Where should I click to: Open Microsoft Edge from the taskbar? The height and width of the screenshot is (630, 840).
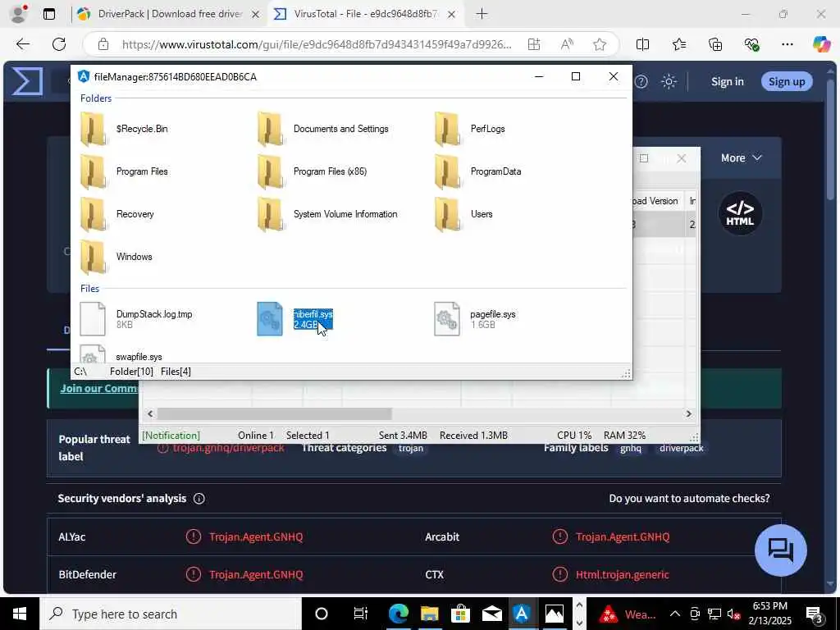[398, 614]
